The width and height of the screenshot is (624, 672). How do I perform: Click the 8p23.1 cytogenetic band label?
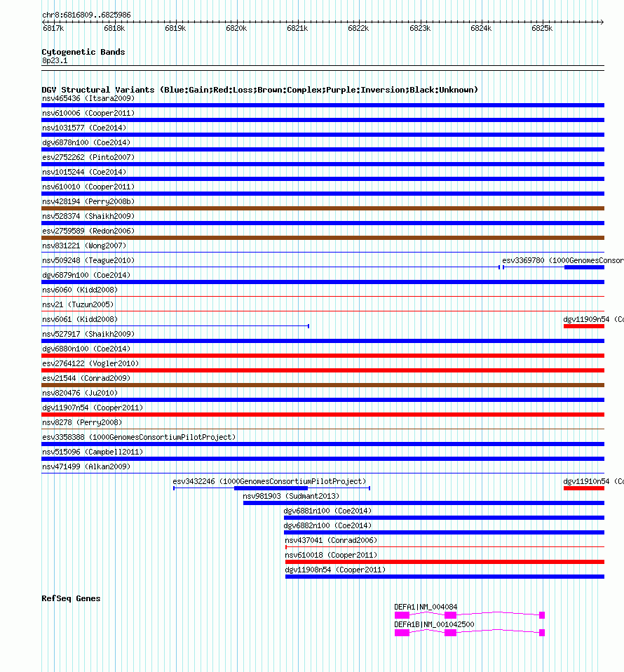(55, 61)
